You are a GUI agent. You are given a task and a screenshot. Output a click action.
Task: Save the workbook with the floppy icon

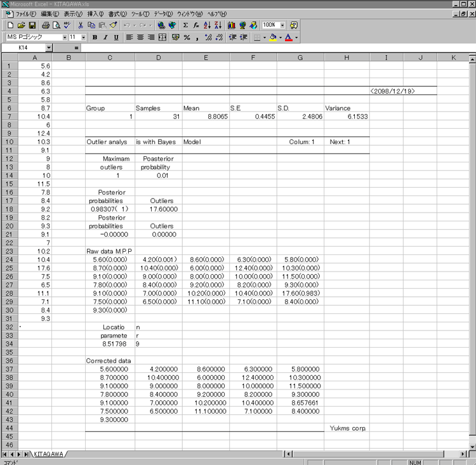[32, 25]
